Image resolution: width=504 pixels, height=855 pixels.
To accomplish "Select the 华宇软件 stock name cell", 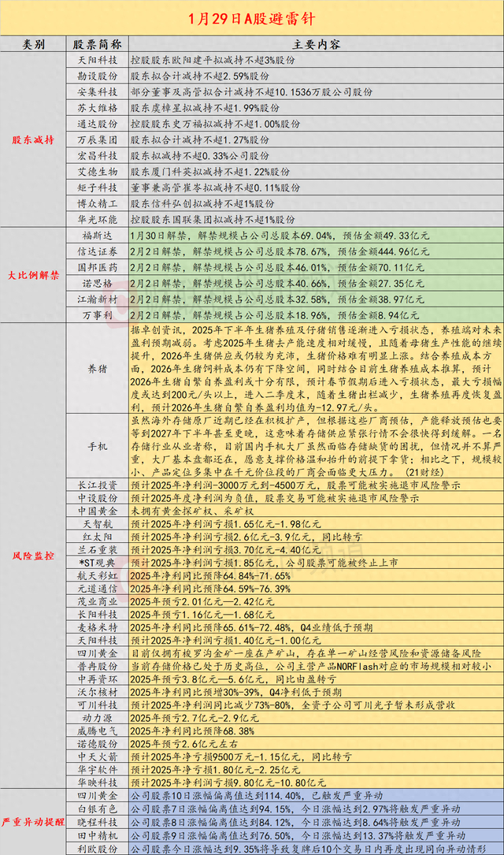I will click(x=98, y=769).
